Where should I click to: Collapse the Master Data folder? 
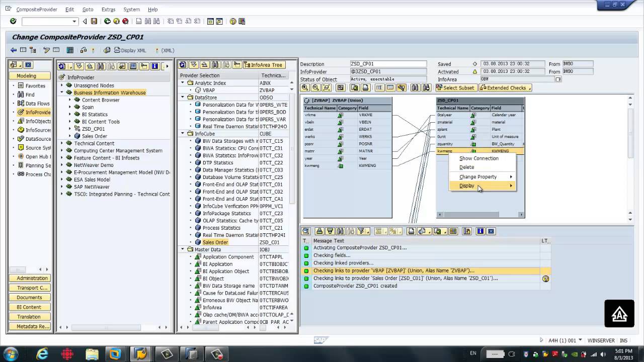click(x=183, y=249)
